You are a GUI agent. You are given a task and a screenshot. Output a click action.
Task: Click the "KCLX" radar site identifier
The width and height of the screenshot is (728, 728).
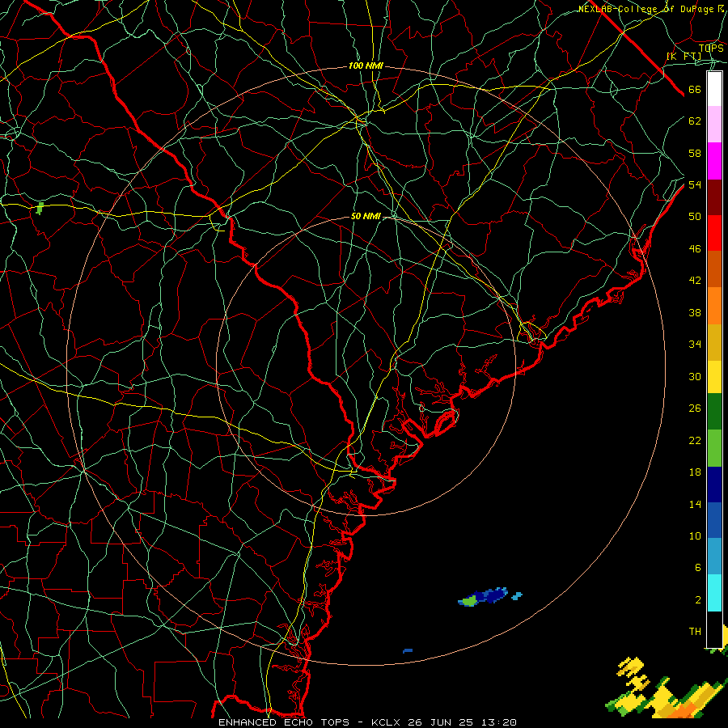(x=387, y=722)
